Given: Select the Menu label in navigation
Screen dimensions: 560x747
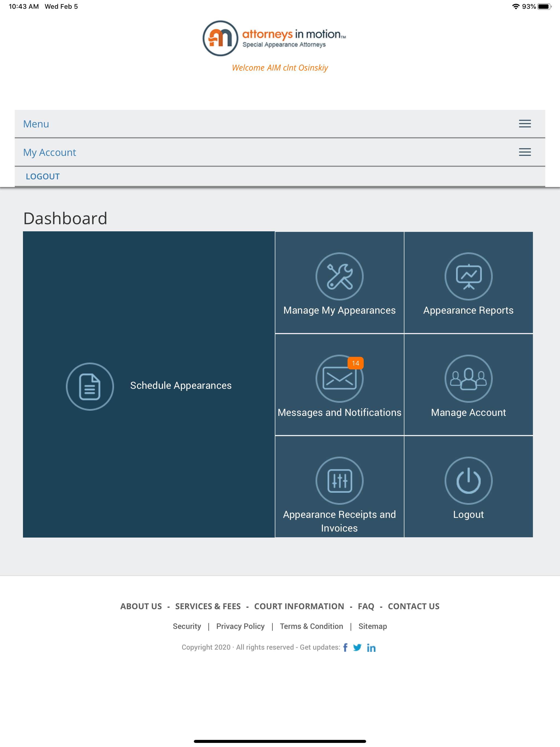Looking at the screenshot, I should point(36,124).
